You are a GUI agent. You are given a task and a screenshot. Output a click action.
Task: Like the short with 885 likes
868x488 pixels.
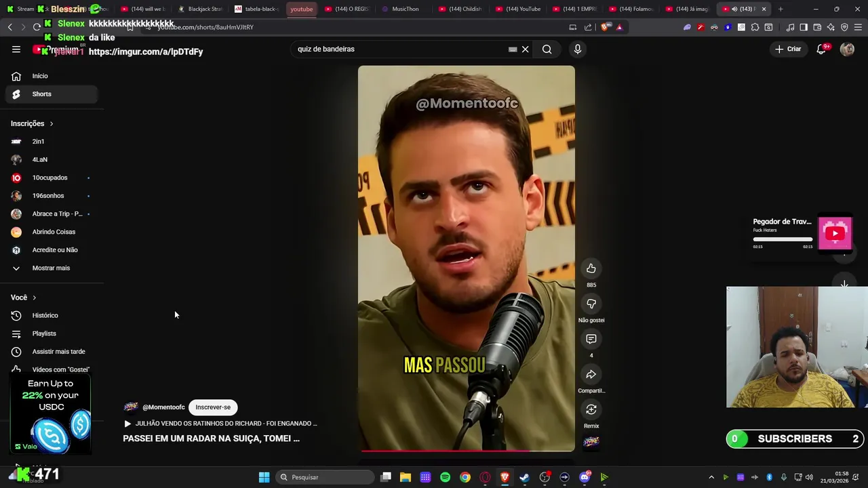[591, 268]
